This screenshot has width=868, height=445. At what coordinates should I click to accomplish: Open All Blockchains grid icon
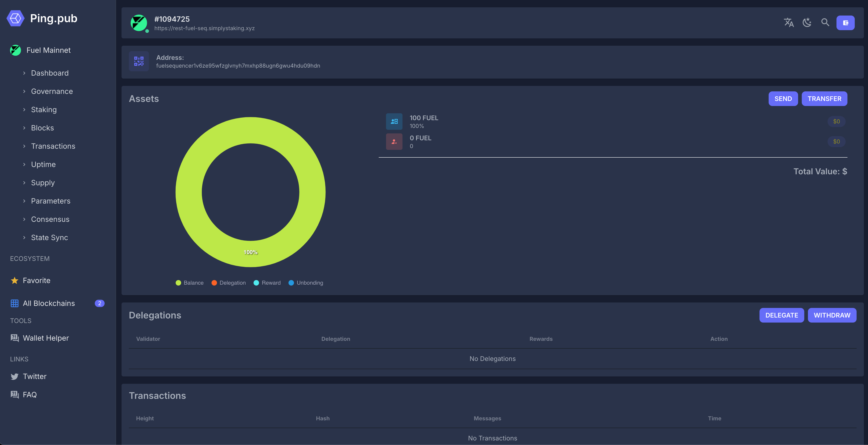point(14,303)
